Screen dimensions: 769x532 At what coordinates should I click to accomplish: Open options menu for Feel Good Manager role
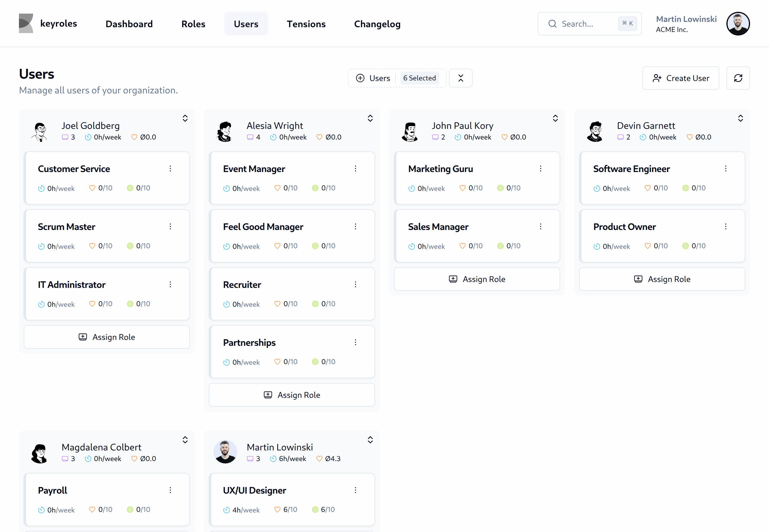click(x=356, y=226)
